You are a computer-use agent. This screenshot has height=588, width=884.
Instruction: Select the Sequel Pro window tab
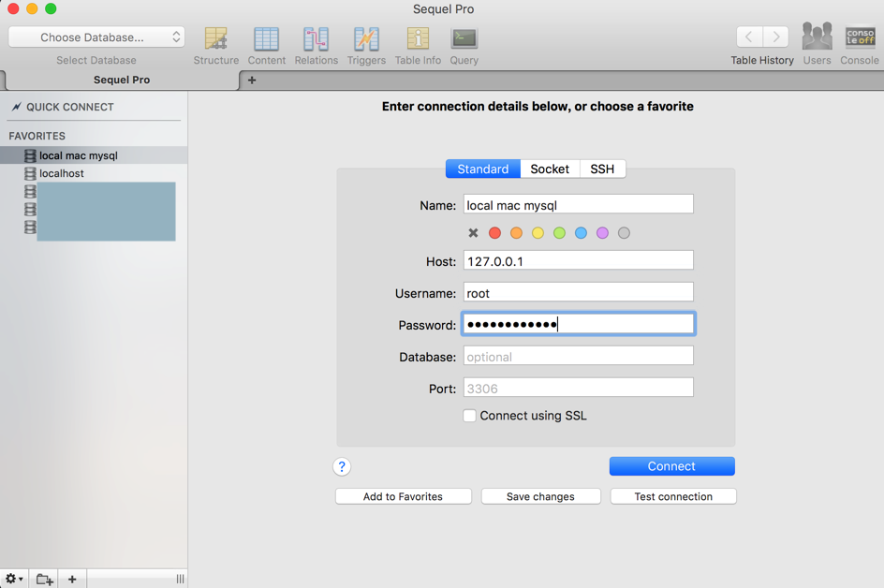(x=122, y=80)
